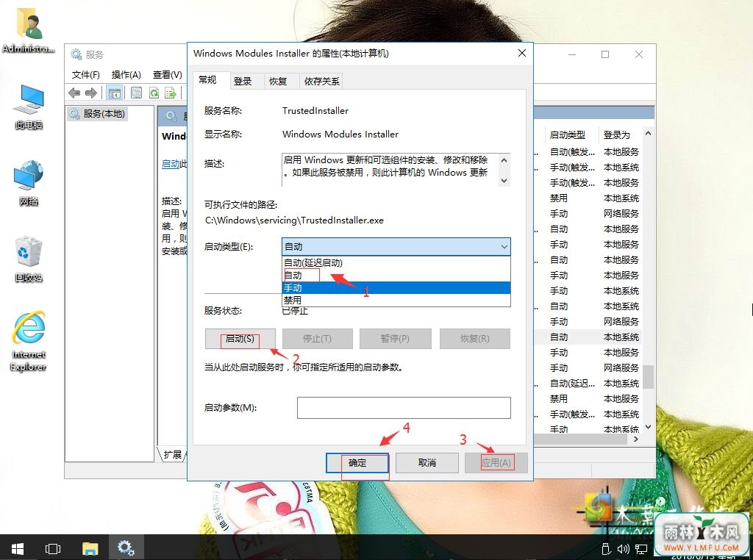
Task: Click the executable path C:\Windows\servicing\TrustedInstaller.exe
Action: pyautogui.click(x=294, y=220)
